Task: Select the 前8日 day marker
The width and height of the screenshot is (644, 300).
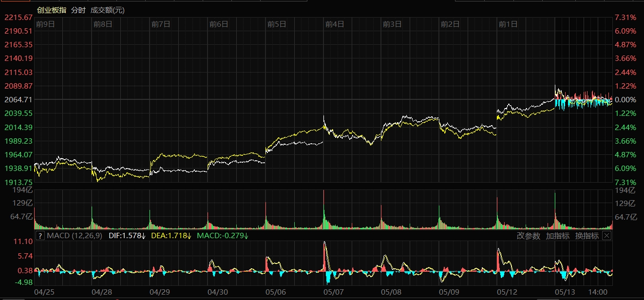Action: 103,24
